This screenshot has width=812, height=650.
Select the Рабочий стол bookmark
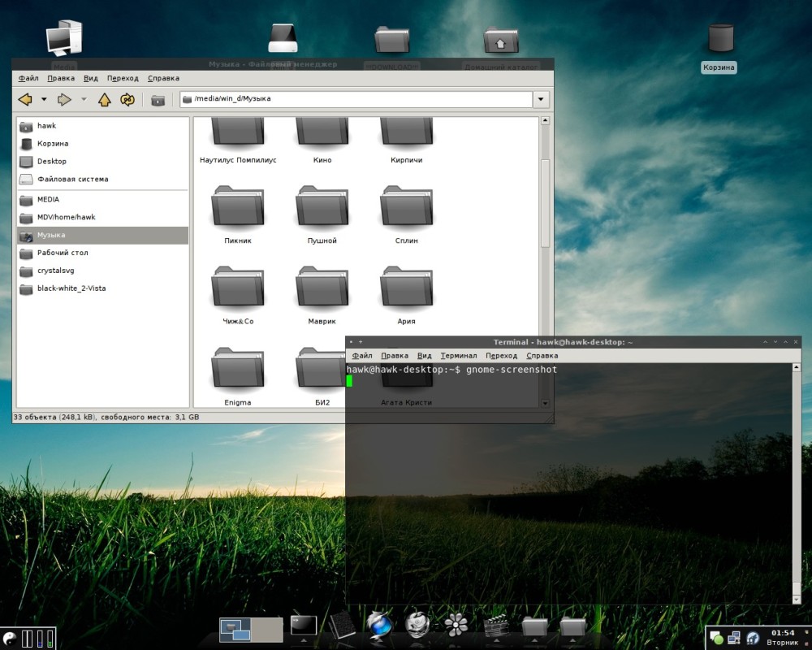tap(102, 253)
